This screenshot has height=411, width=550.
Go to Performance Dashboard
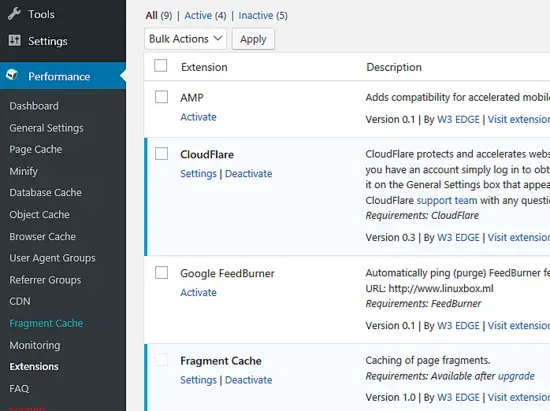point(34,106)
